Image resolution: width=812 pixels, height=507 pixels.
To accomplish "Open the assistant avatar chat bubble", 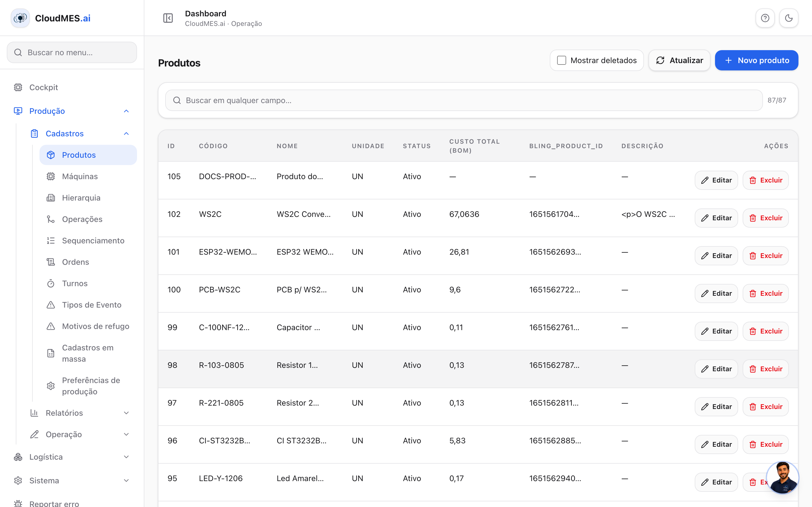I will (783, 477).
